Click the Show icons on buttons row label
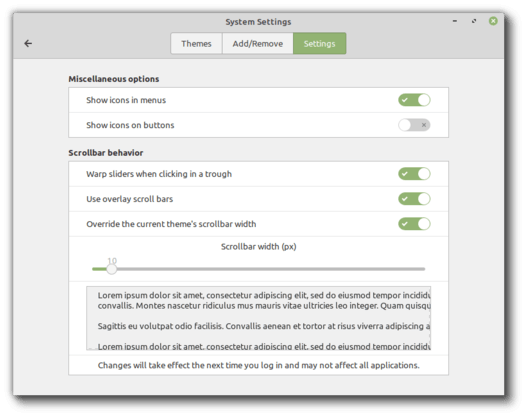 pyautogui.click(x=130, y=125)
